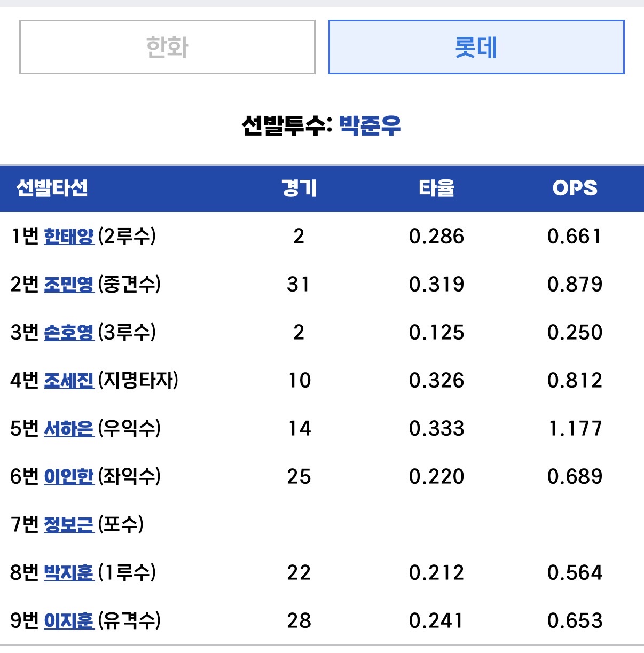The height and width of the screenshot is (653, 644).
Task: Open player 이인한's profile link
Action: 69,476
